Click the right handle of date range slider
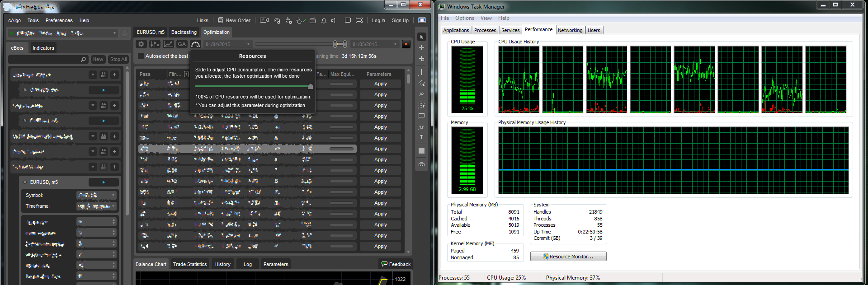The width and height of the screenshot is (868, 285). 345,44
